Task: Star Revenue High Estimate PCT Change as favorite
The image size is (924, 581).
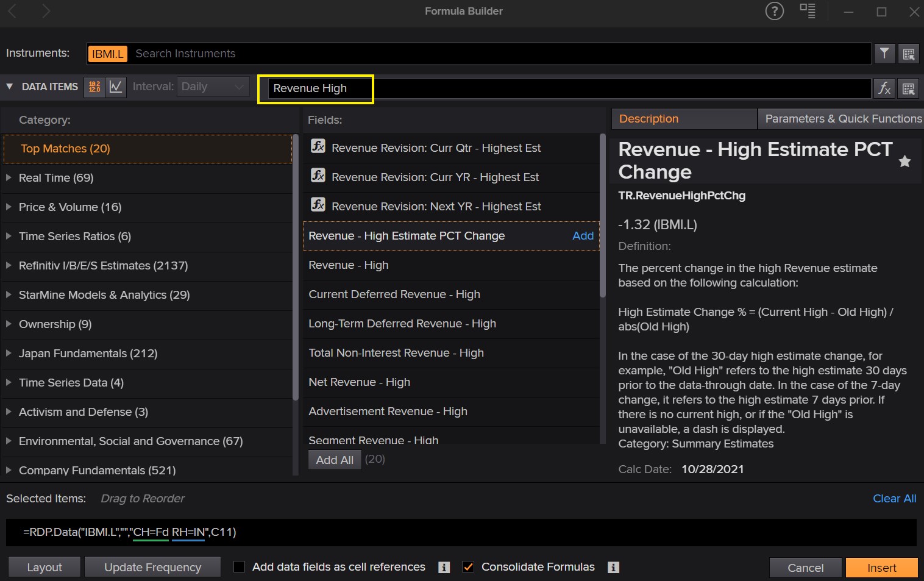Action: 904,161
